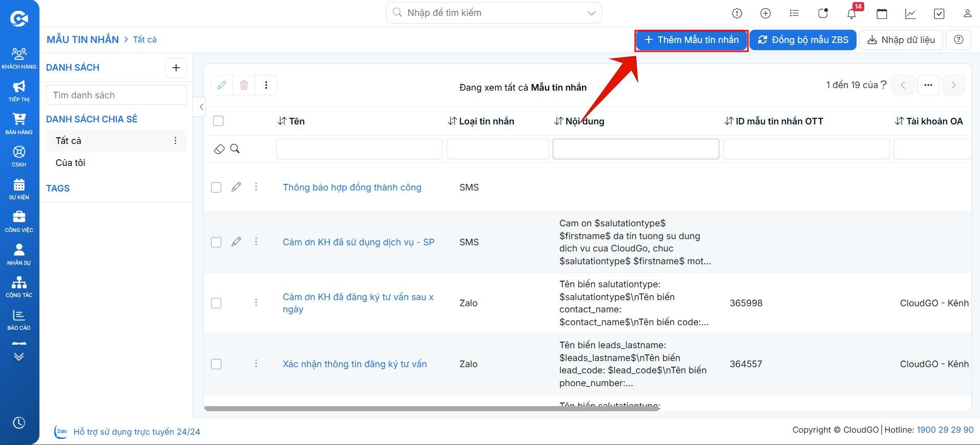This screenshot has width=980, height=445.
Task: Expand the global search dropdown arrow
Action: tap(591, 13)
